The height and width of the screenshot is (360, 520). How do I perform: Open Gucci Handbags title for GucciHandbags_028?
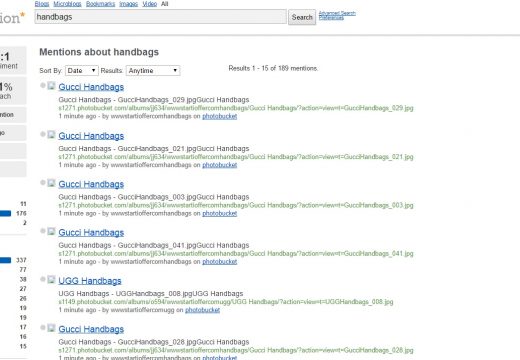pyautogui.click(x=91, y=329)
